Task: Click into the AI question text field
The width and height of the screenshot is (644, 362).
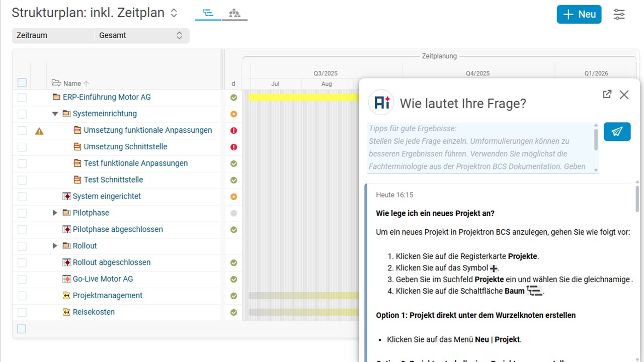Action: point(480,148)
